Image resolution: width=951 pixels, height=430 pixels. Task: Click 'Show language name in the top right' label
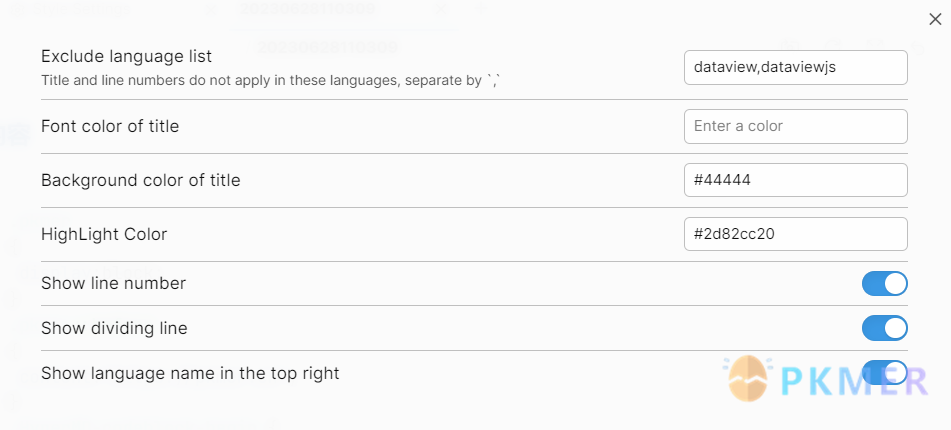click(x=190, y=373)
